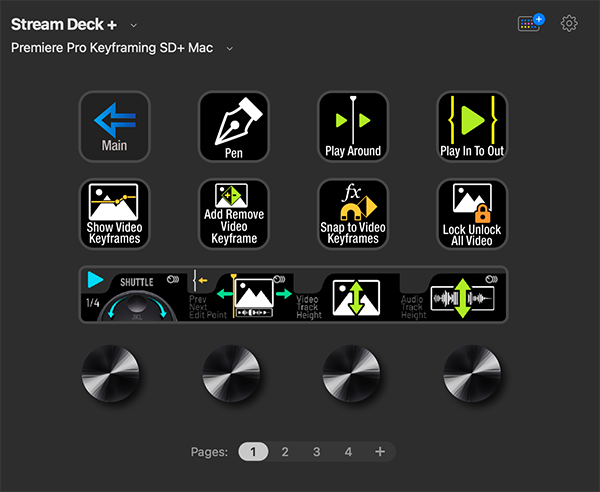Click the Snap to Video Keyframes key
The width and height of the screenshot is (600, 492).
click(353, 214)
